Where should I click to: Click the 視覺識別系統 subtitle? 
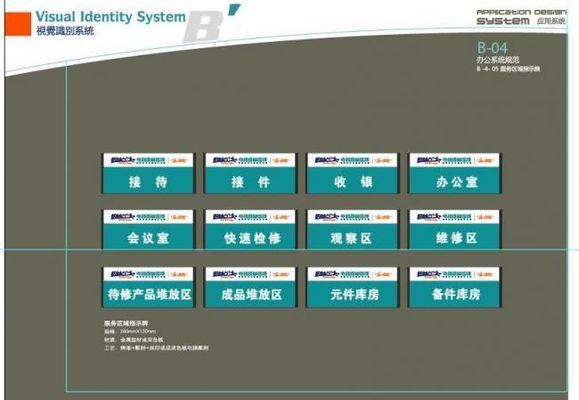[x=65, y=31]
